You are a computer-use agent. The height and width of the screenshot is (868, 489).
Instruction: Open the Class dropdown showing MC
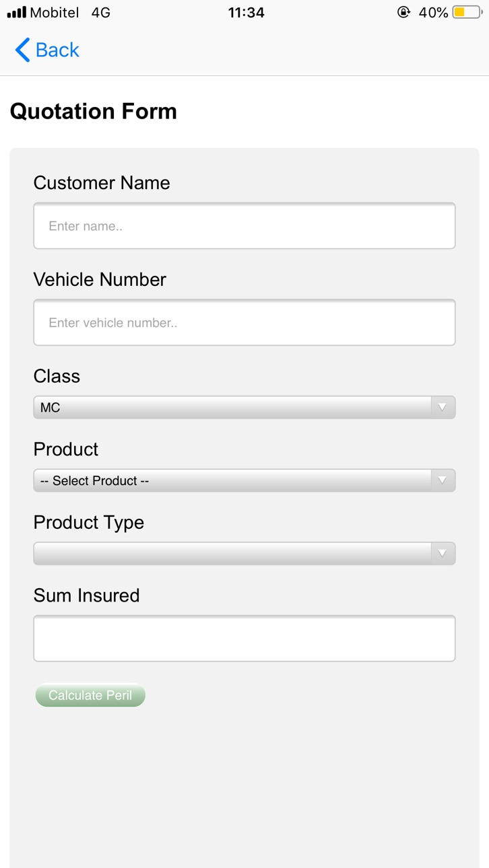[244, 407]
